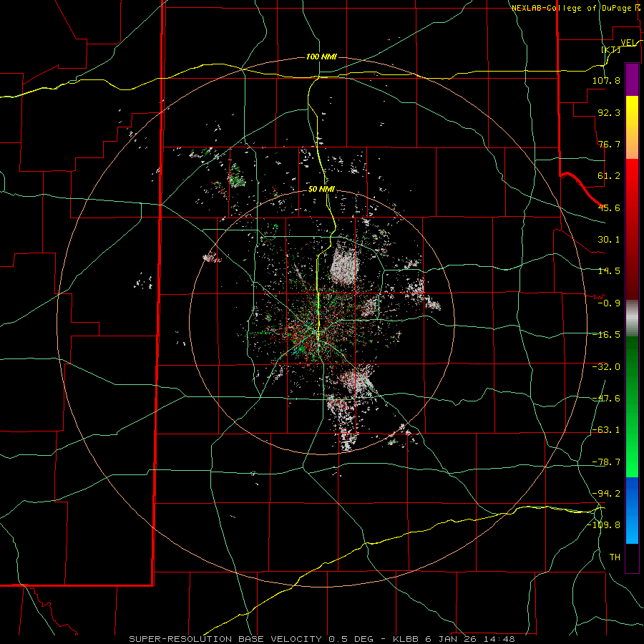Click the 14.5 velocity scale value
Image resolution: width=644 pixels, height=644 pixels.
click(x=609, y=271)
